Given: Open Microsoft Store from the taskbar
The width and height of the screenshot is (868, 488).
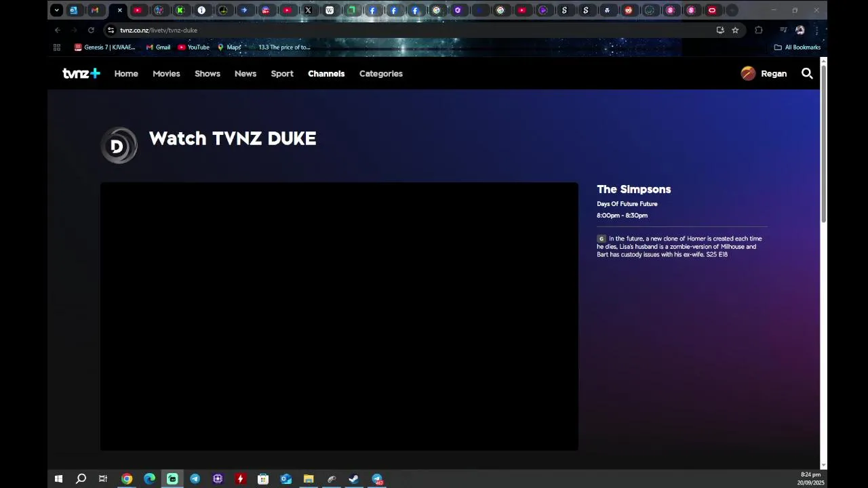Looking at the screenshot, I should pyautogui.click(x=263, y=479).
